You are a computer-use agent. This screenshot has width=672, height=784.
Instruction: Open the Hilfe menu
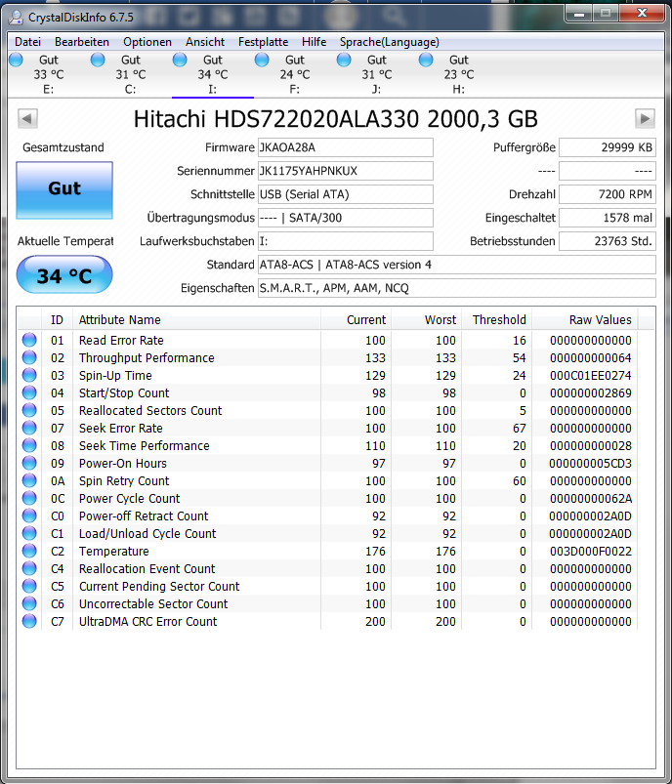pyautogui.click(x=314, y=42)
